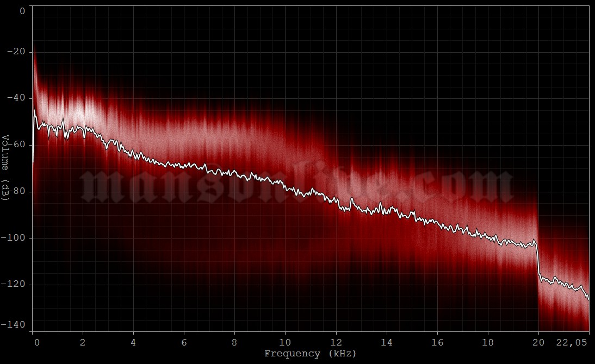Click the 0 kHz frequency axis label
The height and width of the screenshot is (364, 595).
36,343
